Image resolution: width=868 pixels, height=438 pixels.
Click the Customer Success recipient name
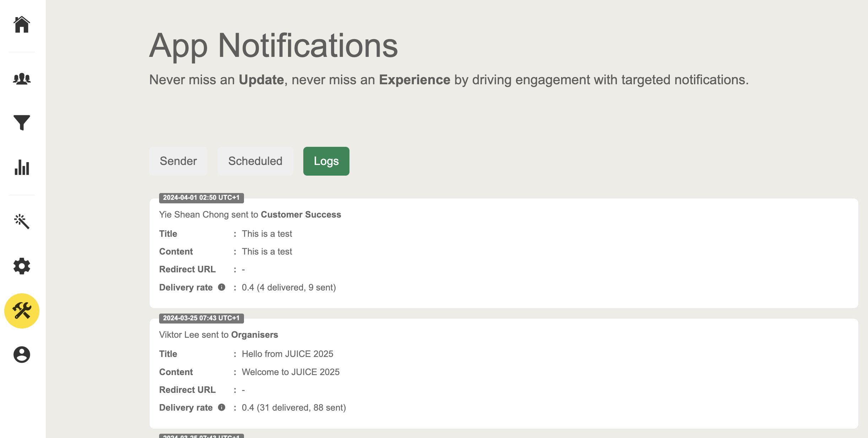(301, 214)
